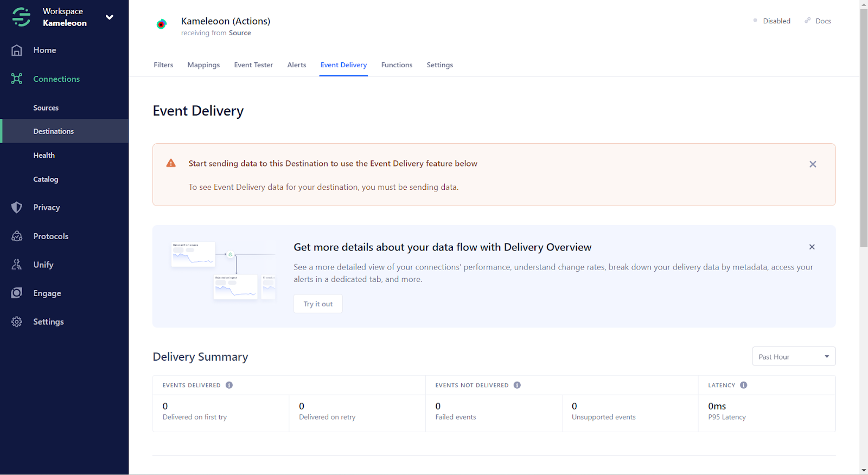Switch to the Alerts tab

coord(297,65)
